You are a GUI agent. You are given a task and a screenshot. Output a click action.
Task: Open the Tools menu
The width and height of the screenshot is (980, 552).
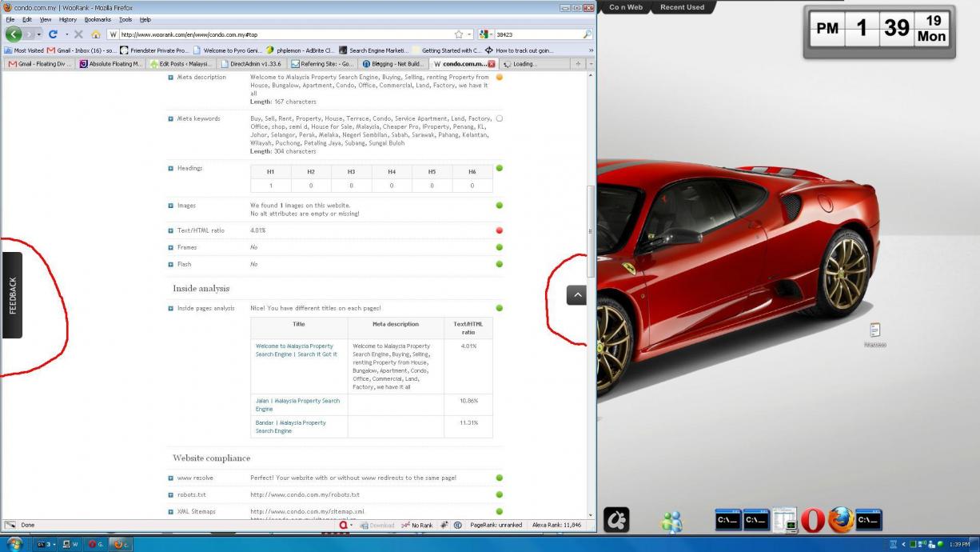point(125,19)
